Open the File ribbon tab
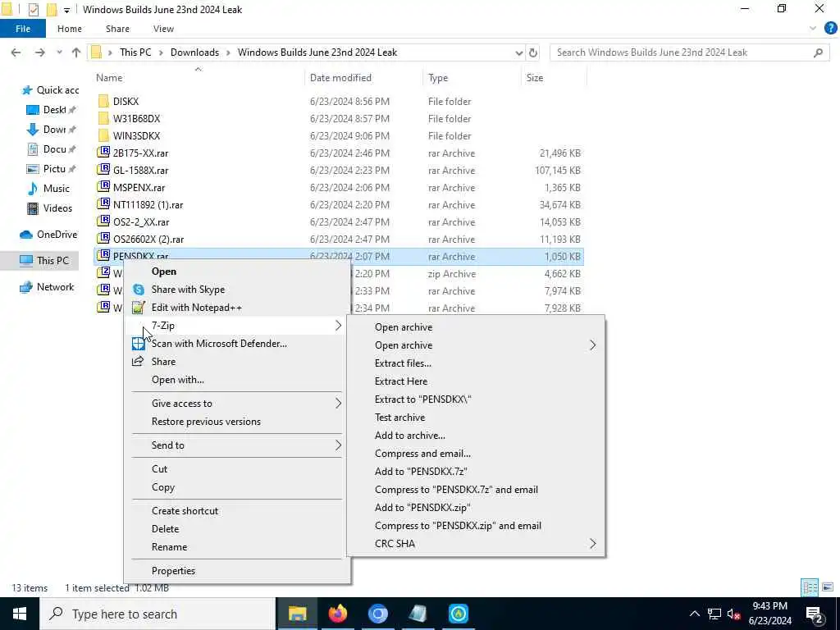 22,29
